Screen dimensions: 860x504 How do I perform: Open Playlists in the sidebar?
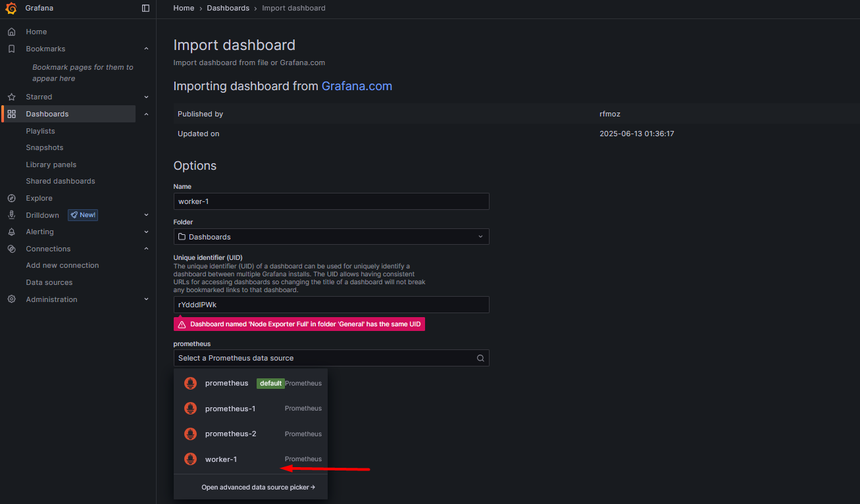pos(40,131)
